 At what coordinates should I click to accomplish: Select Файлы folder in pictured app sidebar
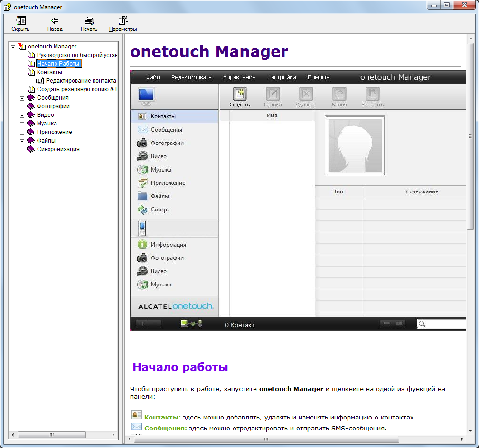[174, 196]
